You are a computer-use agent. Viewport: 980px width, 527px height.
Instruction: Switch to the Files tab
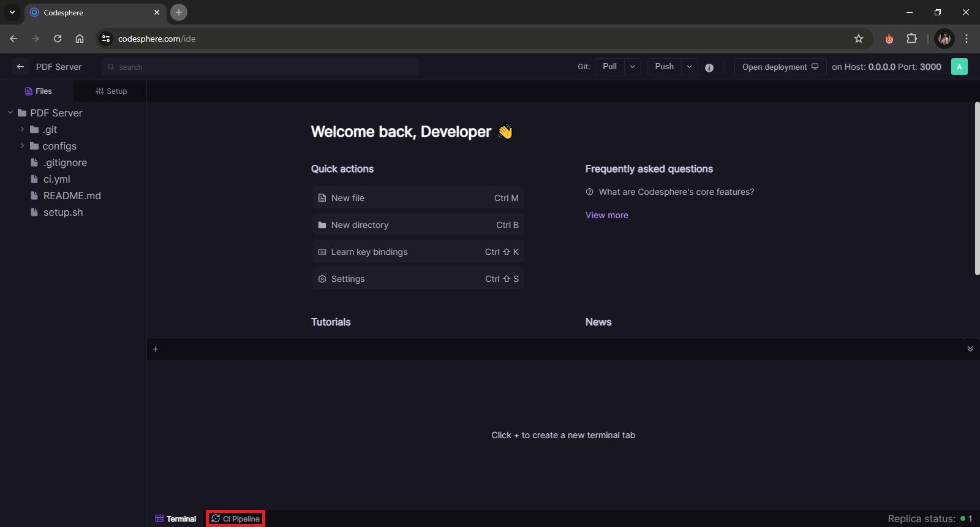click(38, 91)
